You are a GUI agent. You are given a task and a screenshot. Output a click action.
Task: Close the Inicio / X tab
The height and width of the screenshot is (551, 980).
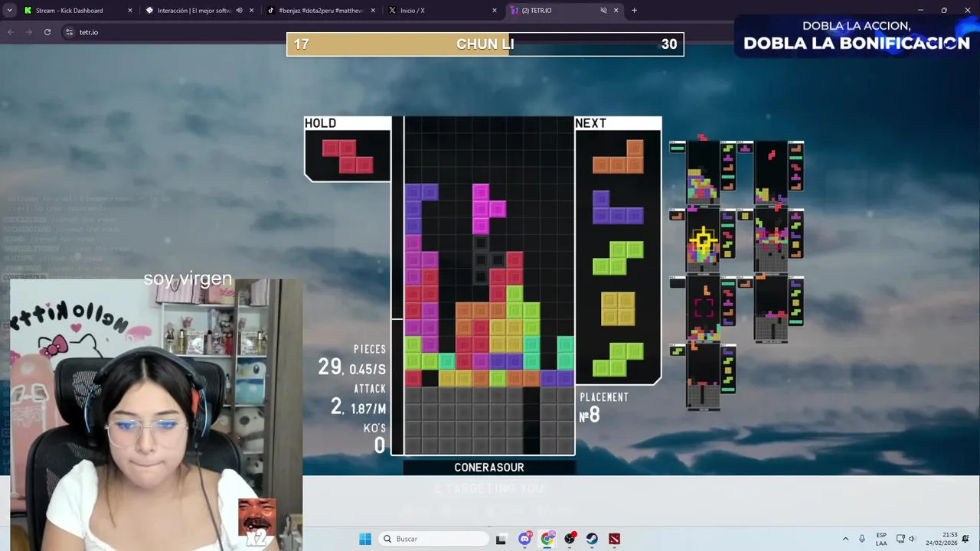pyautogui.click(x=494, y=11)
